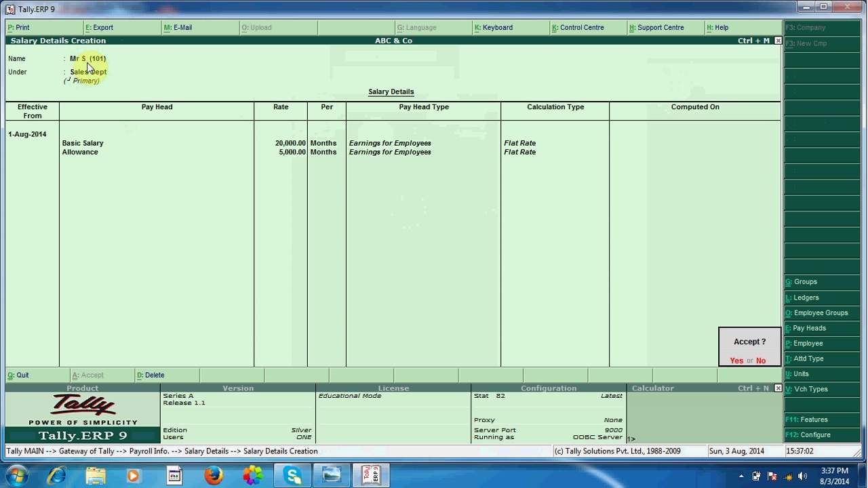
Task: Open Skype from the taskbar
Action: coord(292,476)
